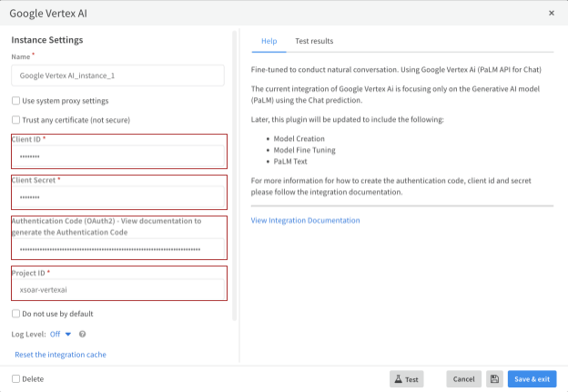The width and height of the screenshot is (568, 392).
Task: Click the Log Level help question icon
Action: click(83, 334)
